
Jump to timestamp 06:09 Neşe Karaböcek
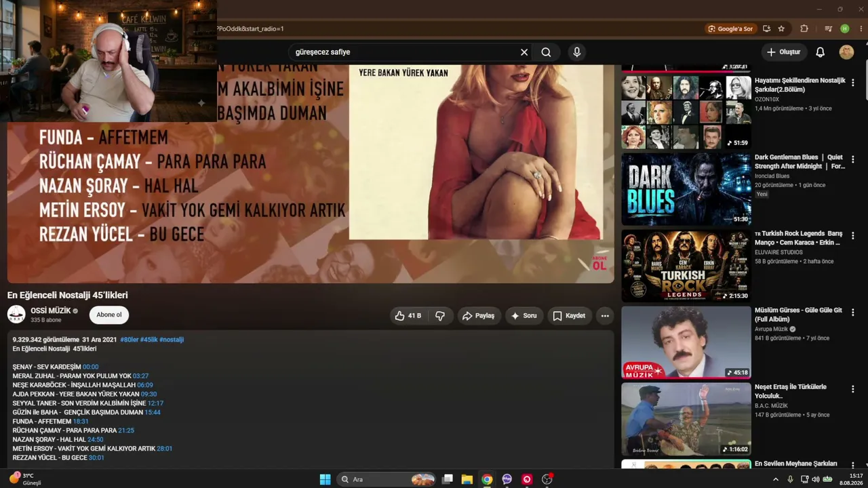[145, 385]
